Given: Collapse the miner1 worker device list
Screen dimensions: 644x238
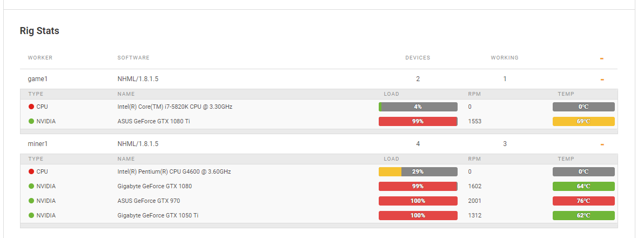Looking at the screenshot, I should pyautogui.click(x=602, y=144).
